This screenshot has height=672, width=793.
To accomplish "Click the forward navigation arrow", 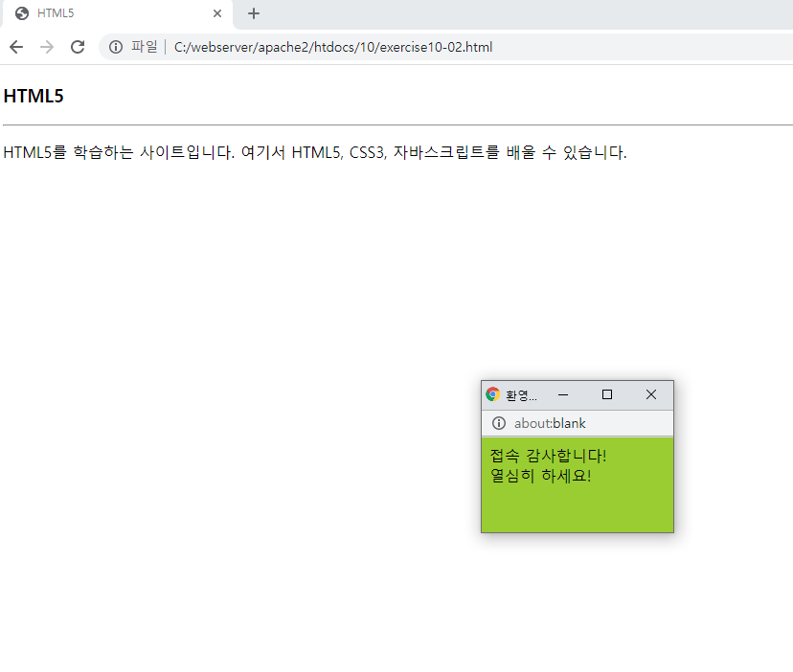I will tap(47, 47).
